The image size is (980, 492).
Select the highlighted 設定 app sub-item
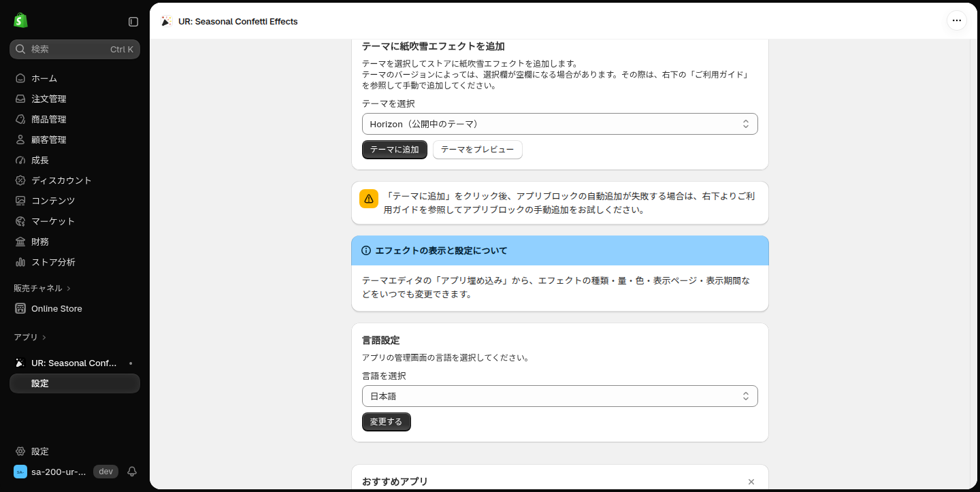pos(75,383)
